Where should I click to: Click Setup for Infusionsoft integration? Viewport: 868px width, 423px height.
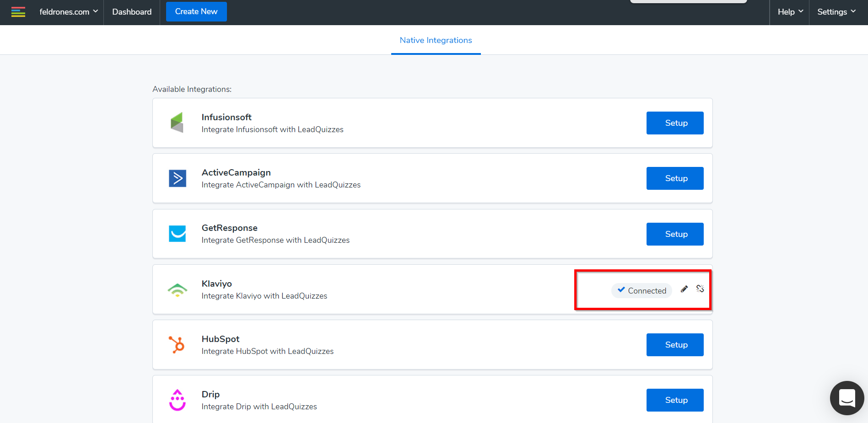pos(675,123)
